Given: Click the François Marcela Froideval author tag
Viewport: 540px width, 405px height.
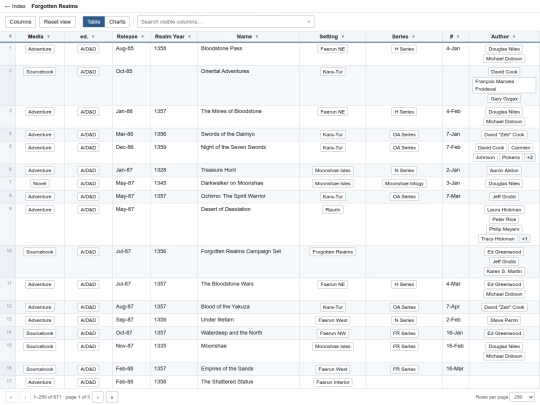Looking at the screenshot, I should click(504, 85).
